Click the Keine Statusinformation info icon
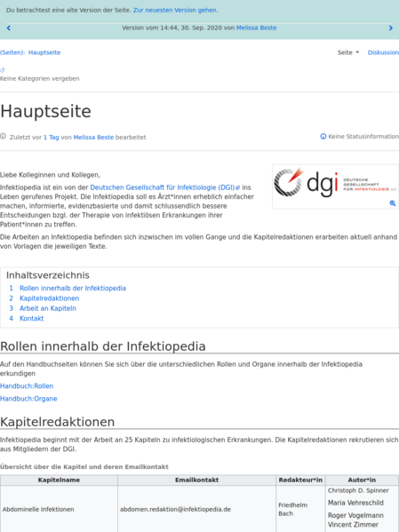Image resolution: width=399 pixels, height=532 pixels. coord(323,137)
